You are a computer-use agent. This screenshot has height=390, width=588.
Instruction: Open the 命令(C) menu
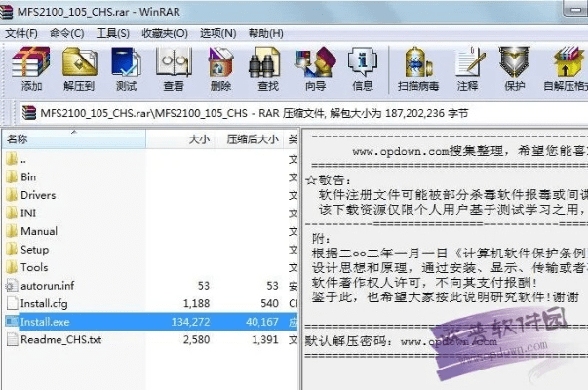coord(66,33)
